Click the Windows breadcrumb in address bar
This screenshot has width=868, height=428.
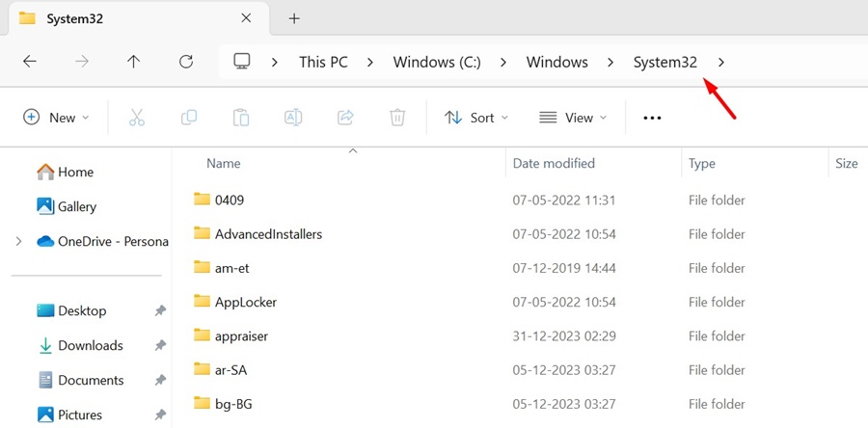point(556,62)
